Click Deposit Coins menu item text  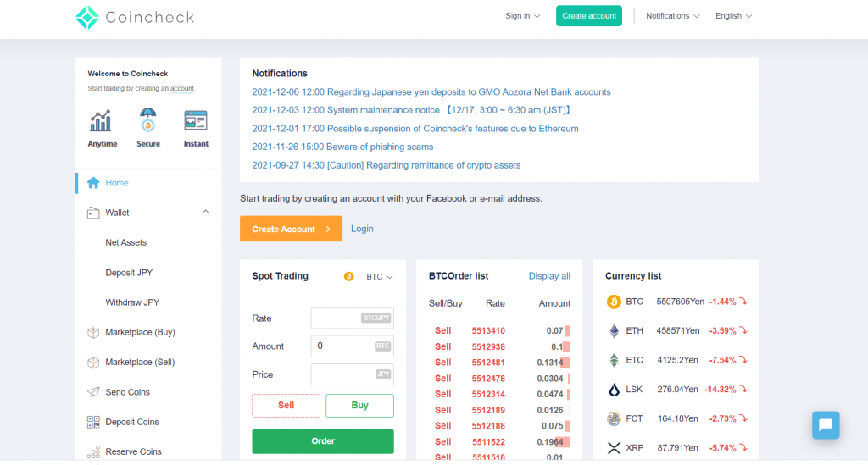[x=131, y=422]
